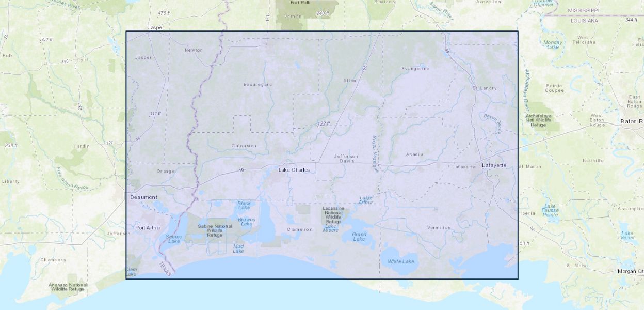644x310 pixels.
Task: Select the Beaumont city label on map
Action: click(143, 197)
